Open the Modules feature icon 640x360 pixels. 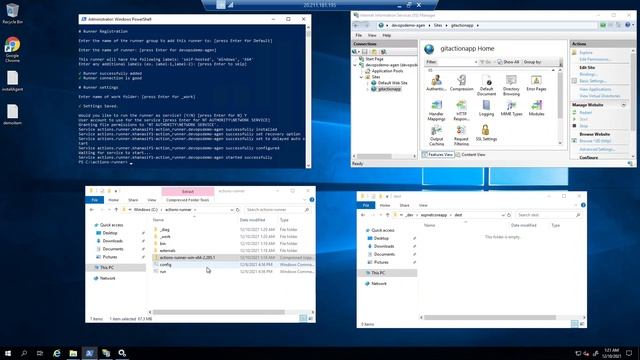(x=536, y=108)
